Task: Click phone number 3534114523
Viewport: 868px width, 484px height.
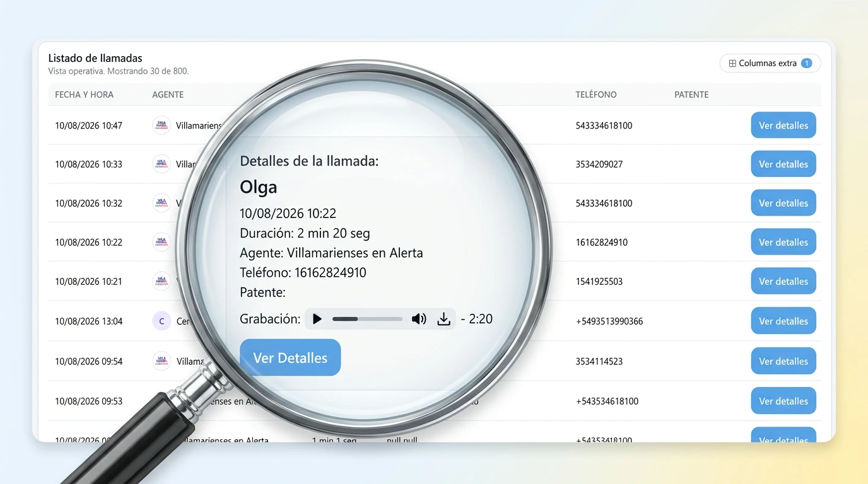Action: point(599,361)
